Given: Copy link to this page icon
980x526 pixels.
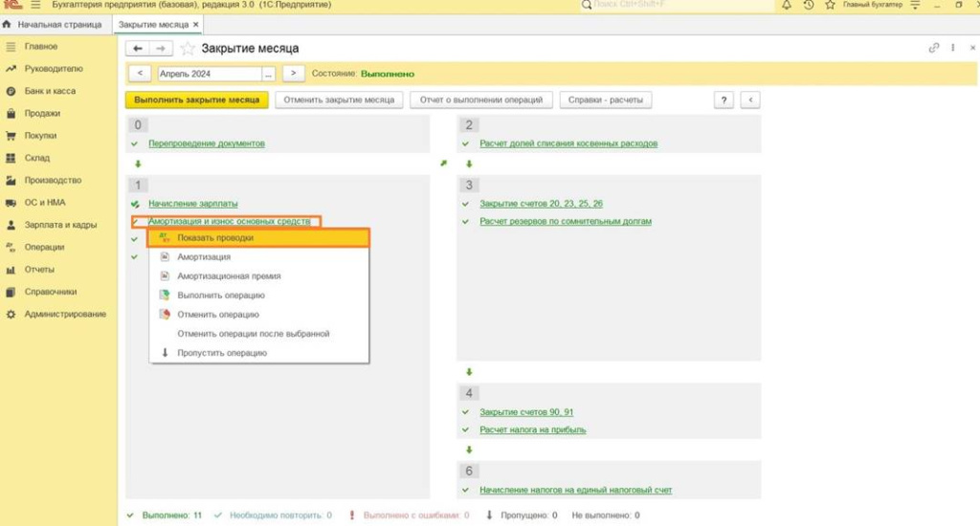Looking at the screenshot, I should [934, 48].
